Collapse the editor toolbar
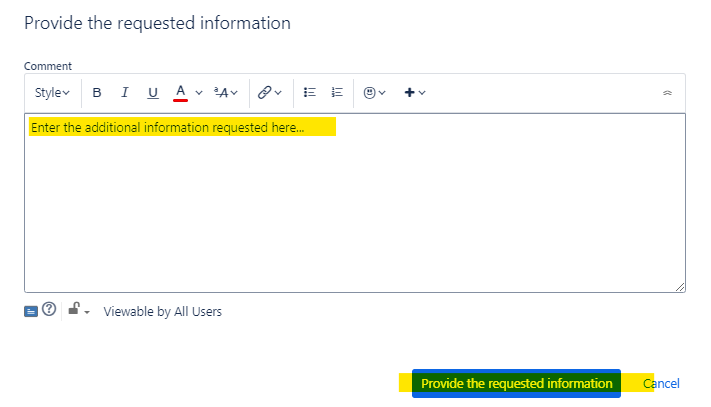Viewport: 711px width, 407px height. coord(667,93)
